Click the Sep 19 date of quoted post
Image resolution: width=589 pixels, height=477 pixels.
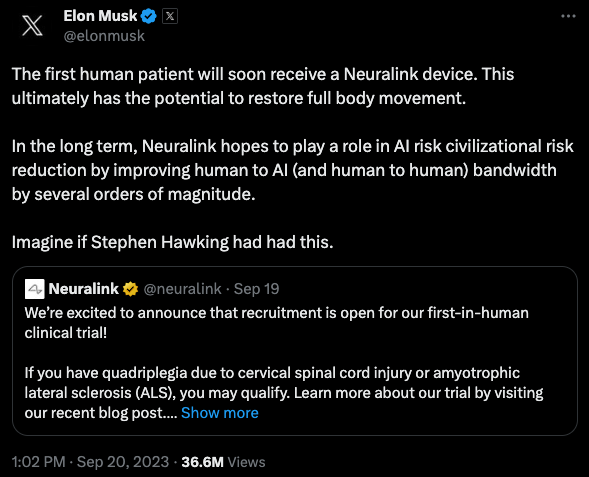pos(257,289)
